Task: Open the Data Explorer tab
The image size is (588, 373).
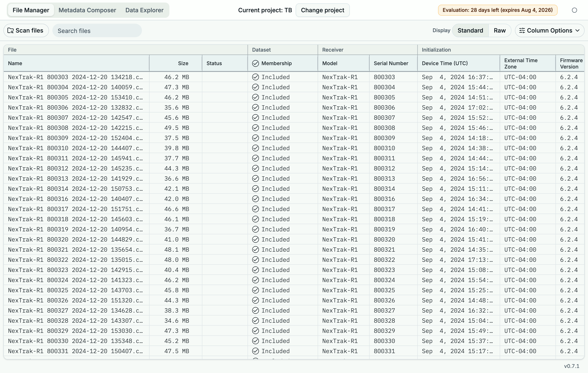Action: [x=144, y=10]
